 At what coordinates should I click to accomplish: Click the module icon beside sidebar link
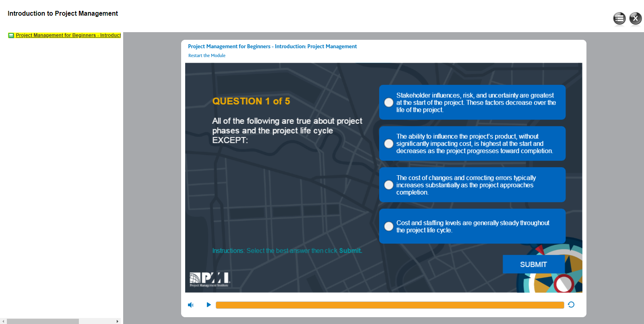pyautogui.click(x=11, y=35)
